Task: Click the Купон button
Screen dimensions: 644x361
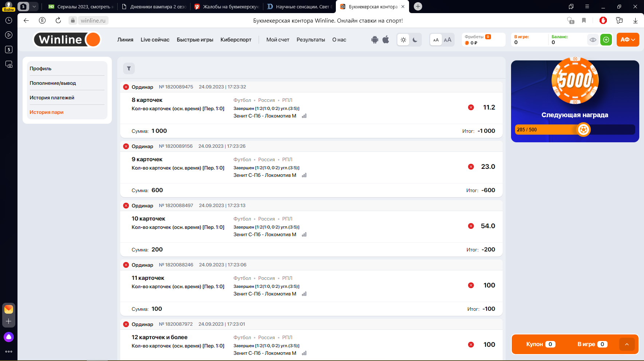Action: tap(541, 344)
